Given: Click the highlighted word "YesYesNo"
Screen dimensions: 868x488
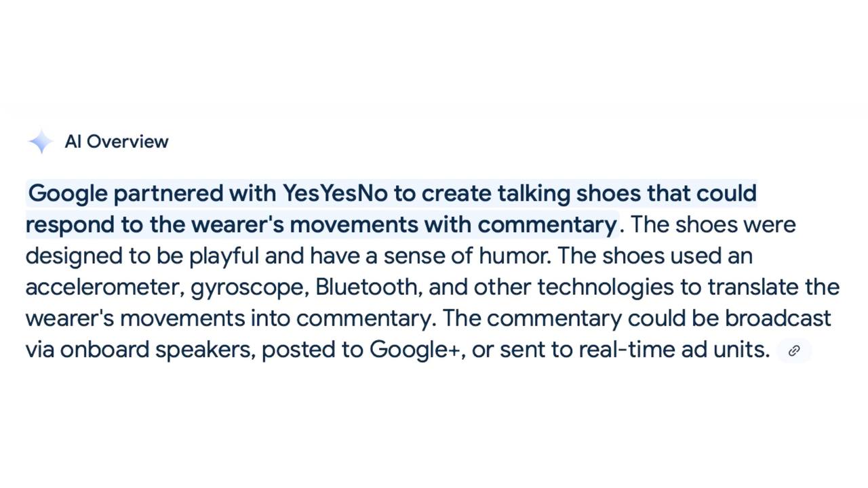Looking at the screenshot, I should coord(335,193).
